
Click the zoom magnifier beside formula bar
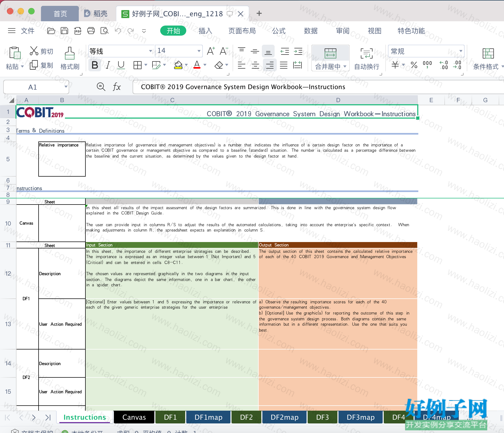101,87
